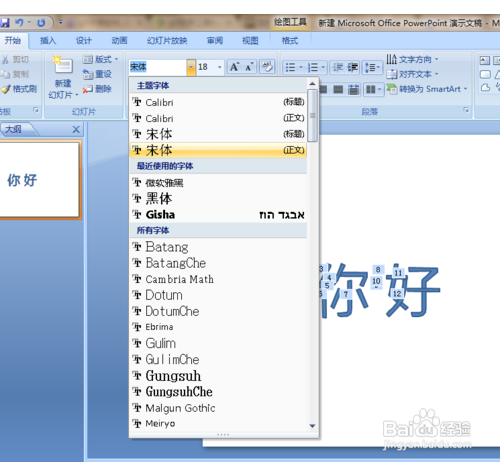Select GungsuhChe font in list
The height and width of the screenshot is (462, 500).
[x=218, y=391]
